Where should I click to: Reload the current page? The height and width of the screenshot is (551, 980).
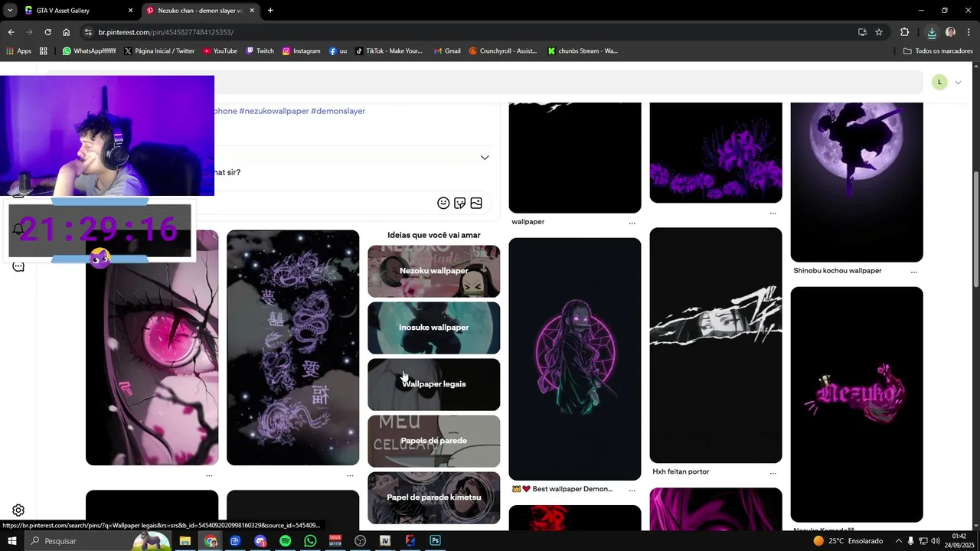pyautogui.click(x=47, y=32)
